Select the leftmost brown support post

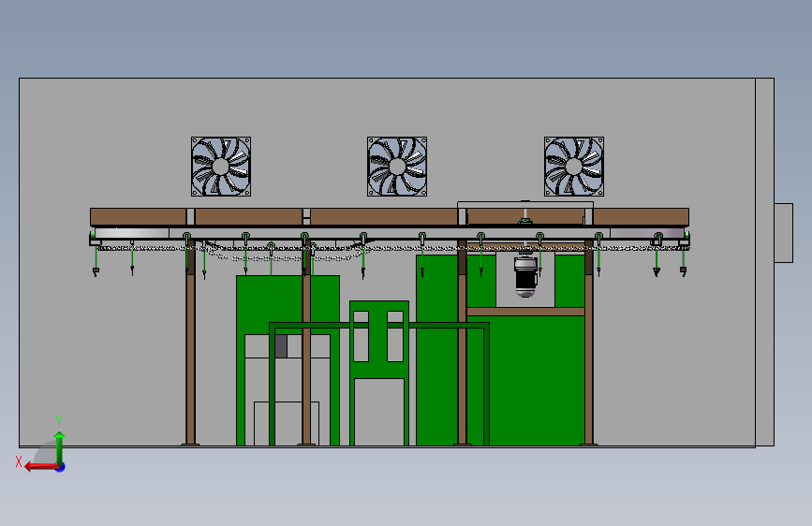point(190,342)
